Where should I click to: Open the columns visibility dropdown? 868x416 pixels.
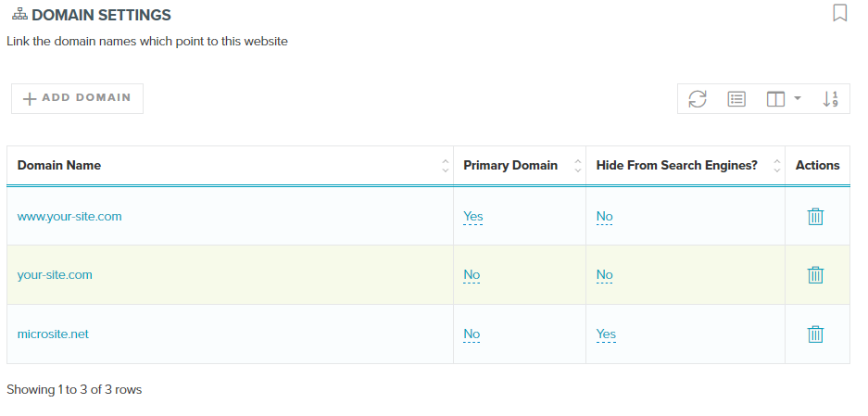[783, 98]
